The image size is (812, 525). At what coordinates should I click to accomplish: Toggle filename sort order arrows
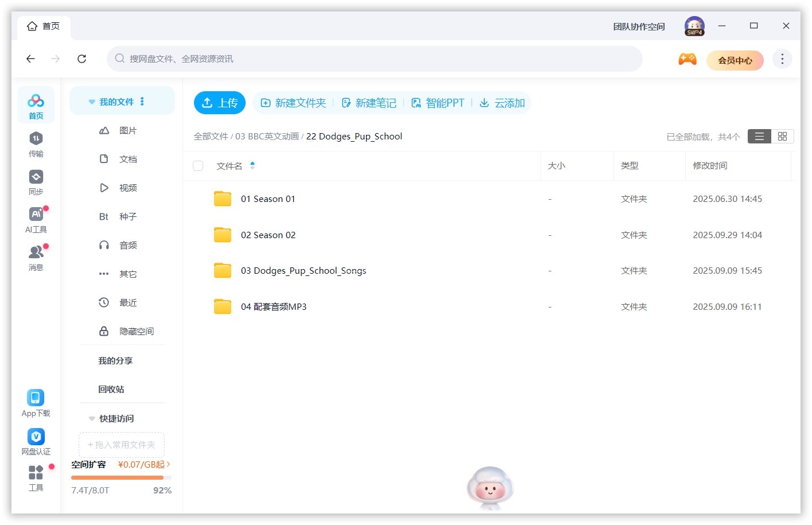[252, 165]
